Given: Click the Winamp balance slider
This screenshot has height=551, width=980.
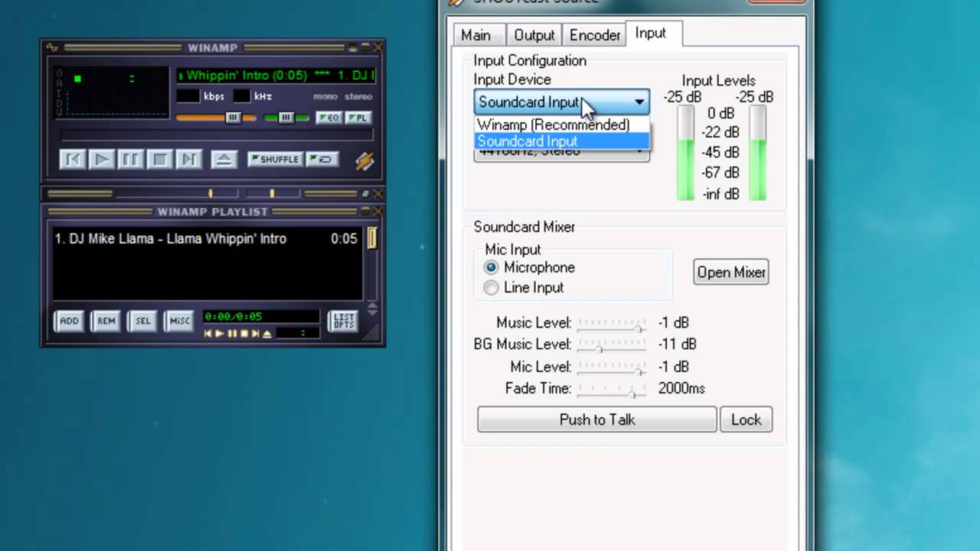Looking at the screenshot, I should (x=286, y=117).
